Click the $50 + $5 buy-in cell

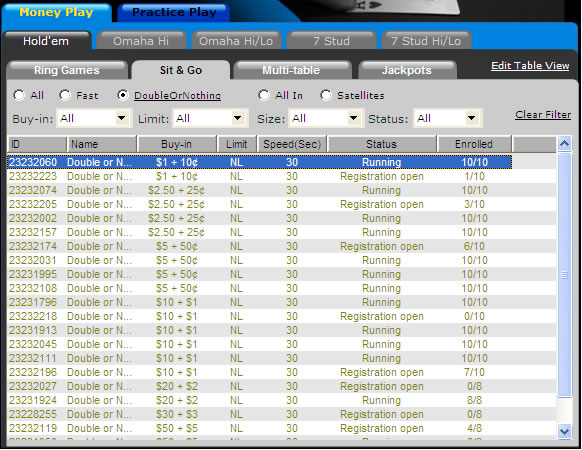coord(177,428)
